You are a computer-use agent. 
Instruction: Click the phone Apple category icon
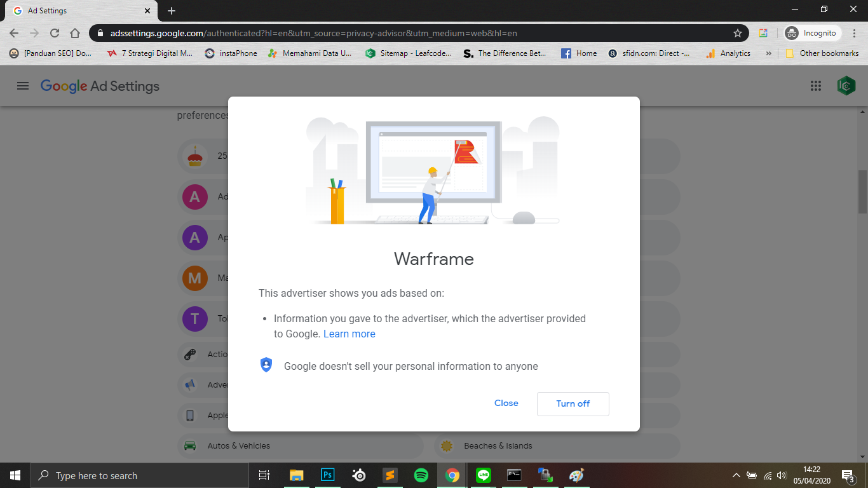(190, 416)
